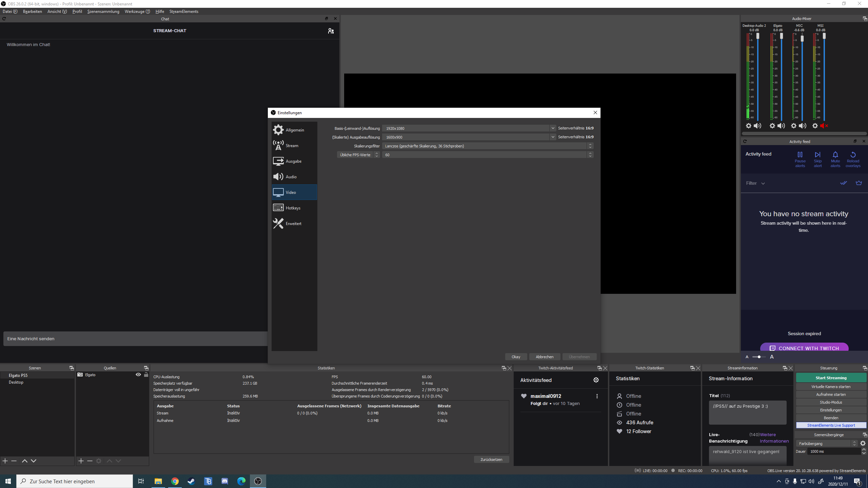This screenshot has height=488, width=868.
Task: Toggle lock on Elgato source
Action: click(x=146, y=375)
